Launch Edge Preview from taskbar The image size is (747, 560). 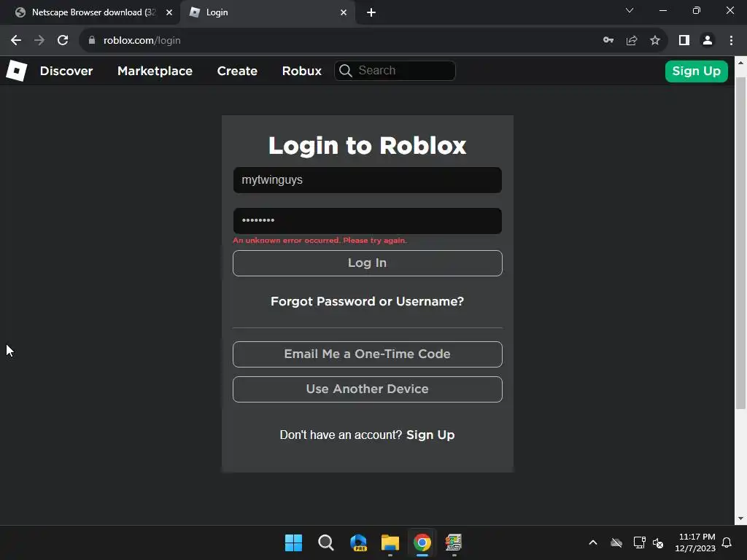pos(358,542)
